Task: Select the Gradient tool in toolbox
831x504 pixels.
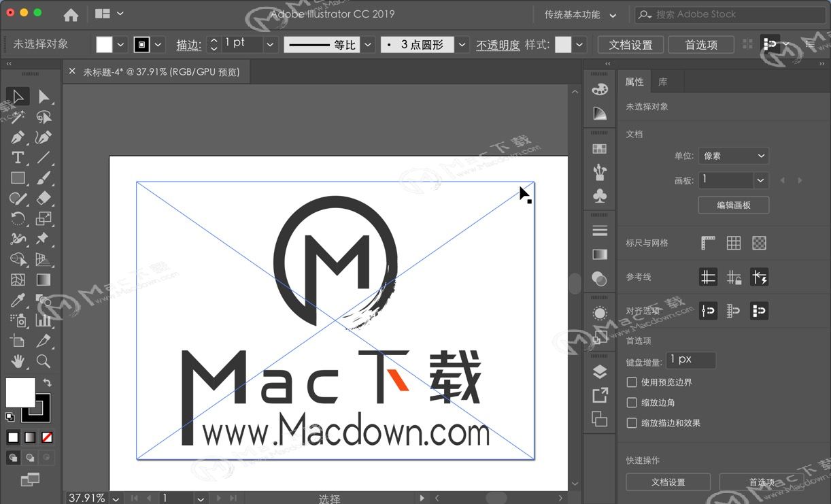Action: (44, 280)
